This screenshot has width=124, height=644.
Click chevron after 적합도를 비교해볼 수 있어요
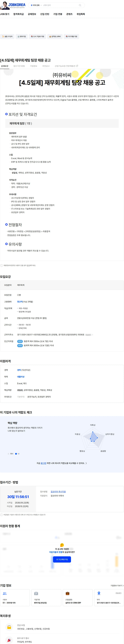click(86, 463)
